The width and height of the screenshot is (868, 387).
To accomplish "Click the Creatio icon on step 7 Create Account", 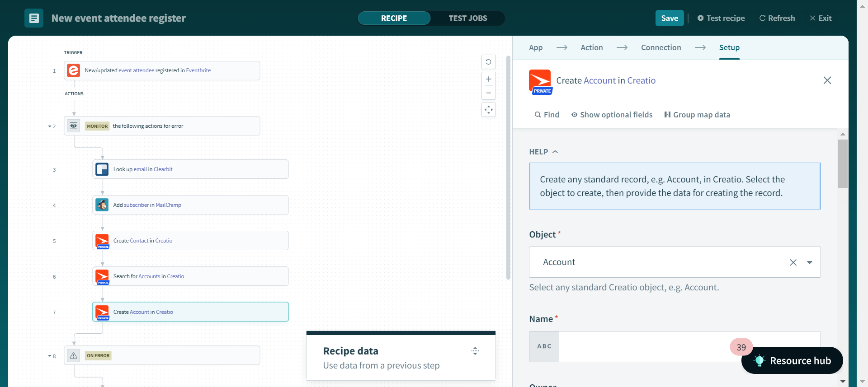I will click(x=102, y=312).
